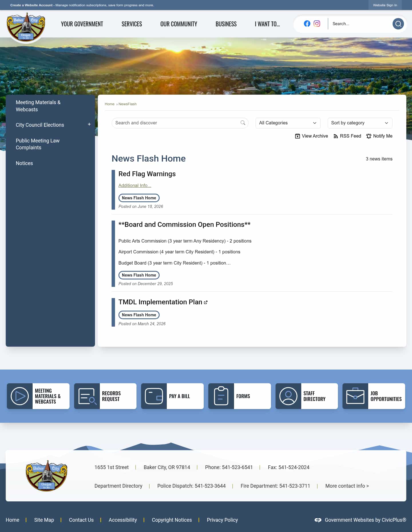Click the Staff Directory person icon

(288, 396)
